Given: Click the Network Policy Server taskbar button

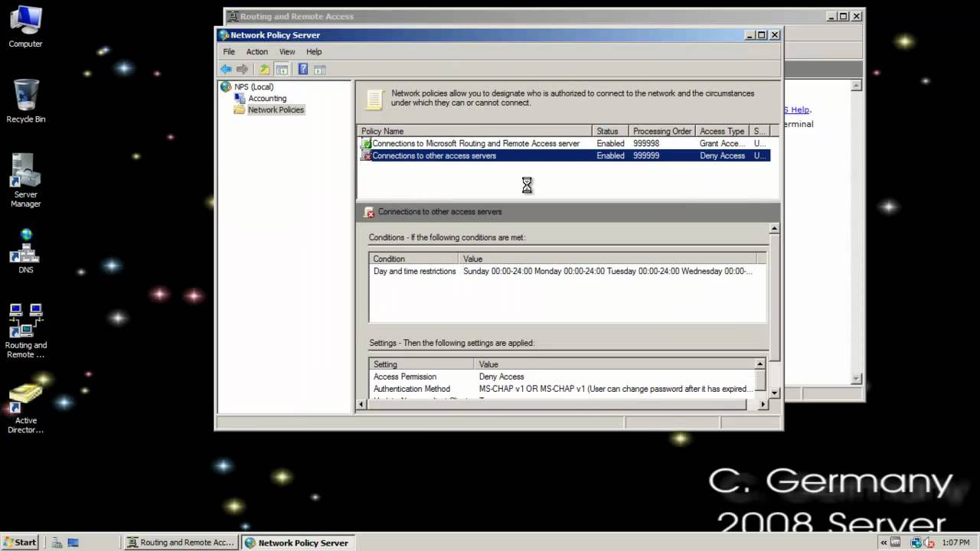Looking at the screenshot, I should [297, 543].
